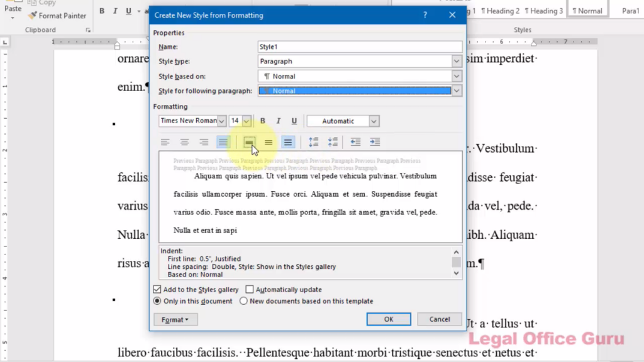Screen dimensions: 644x362
Task: Activate the Format Painter
Action: 57,16
